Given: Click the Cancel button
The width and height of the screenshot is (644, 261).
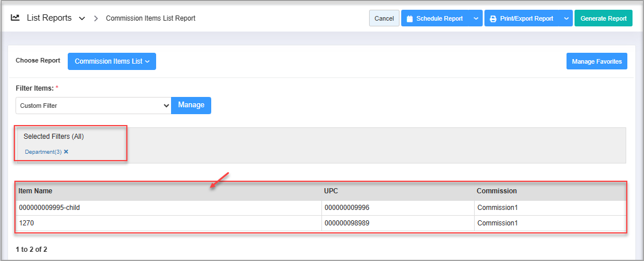Looking at the screenshot, I should [384, 18].
